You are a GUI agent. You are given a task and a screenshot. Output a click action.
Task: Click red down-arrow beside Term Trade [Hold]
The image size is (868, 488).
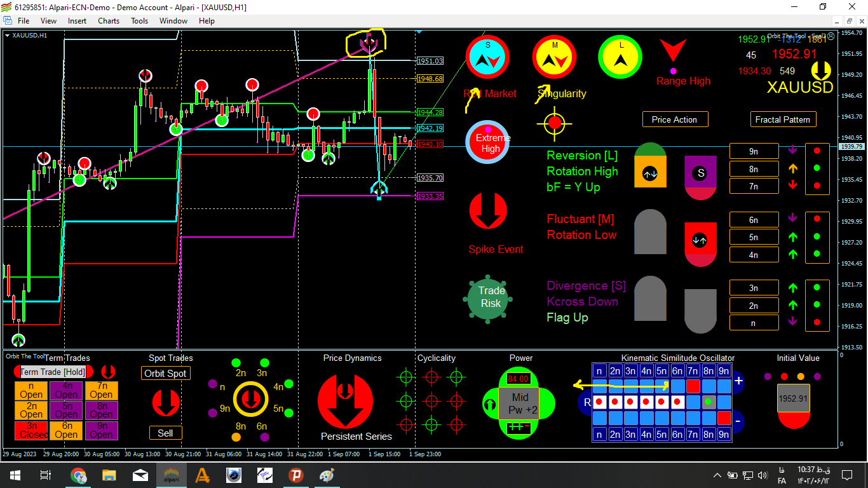point(109,372)
